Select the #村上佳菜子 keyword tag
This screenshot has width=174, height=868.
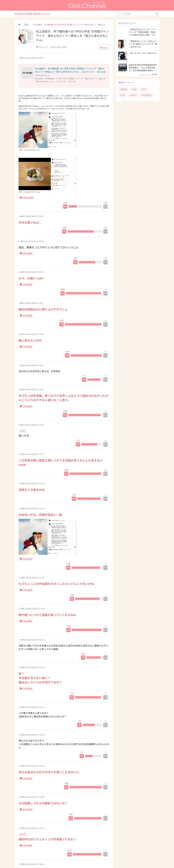coord(146,95)
